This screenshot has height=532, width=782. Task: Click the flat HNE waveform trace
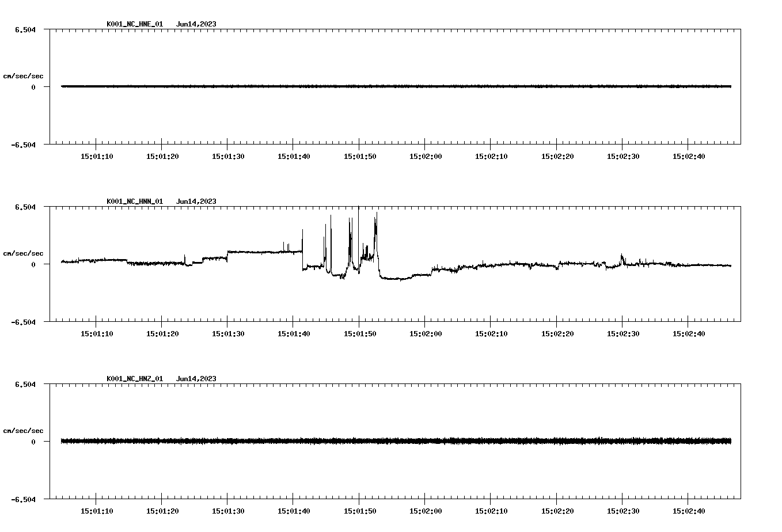[346, 86]
